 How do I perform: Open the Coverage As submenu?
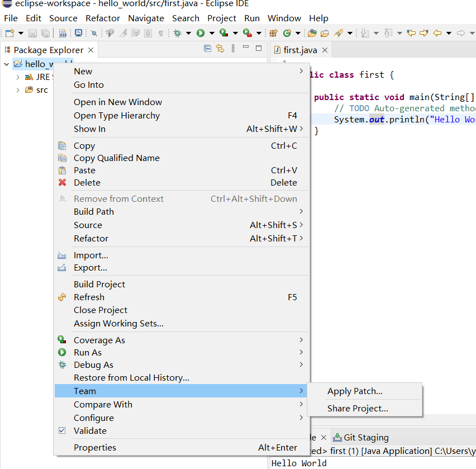pos(182,340)
